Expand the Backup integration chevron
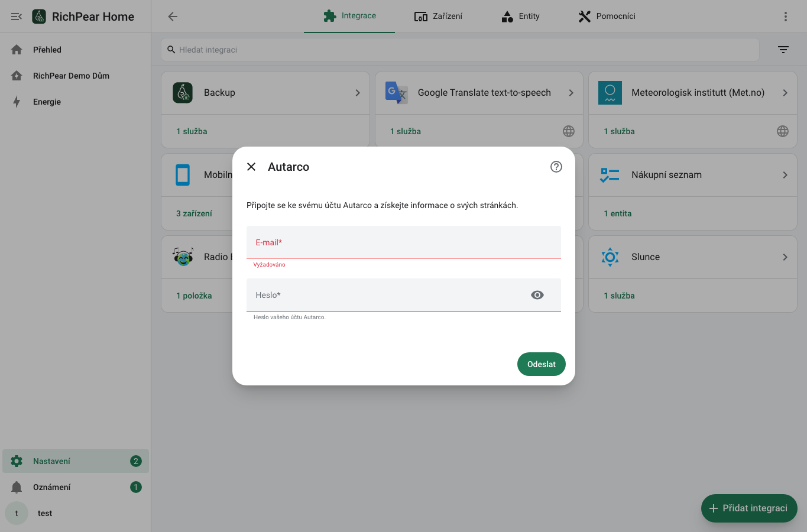Image resolution: width=807 pixels, height=532 pixels. [x=358, y=93]
